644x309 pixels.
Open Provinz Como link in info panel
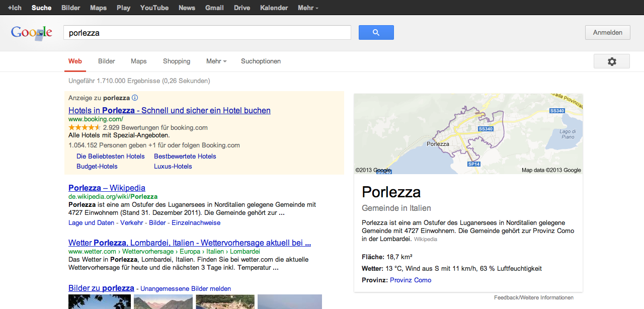(x=411, y=280)
